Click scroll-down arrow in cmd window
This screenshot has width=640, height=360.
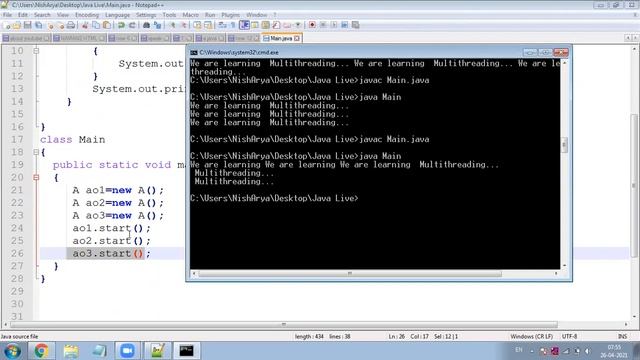click(x=564, y=265)
